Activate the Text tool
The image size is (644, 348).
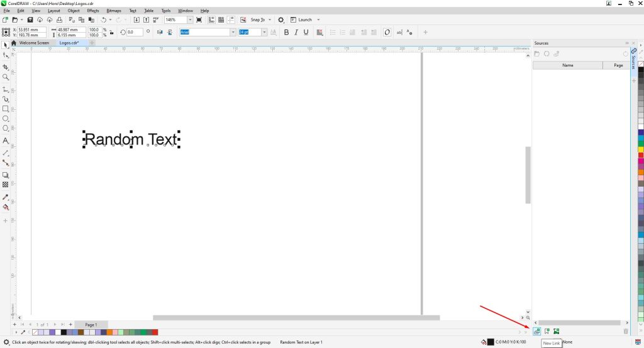(x=5, y=140)
